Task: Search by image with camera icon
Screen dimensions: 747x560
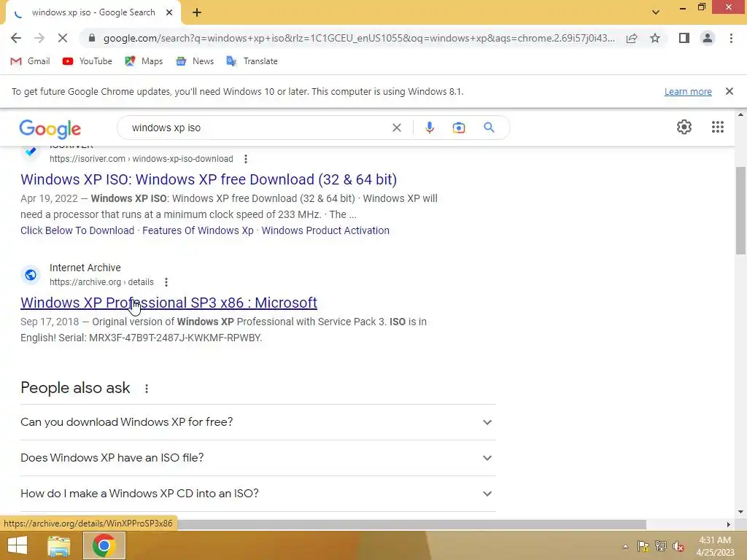Action: click(x=458, y=128)
